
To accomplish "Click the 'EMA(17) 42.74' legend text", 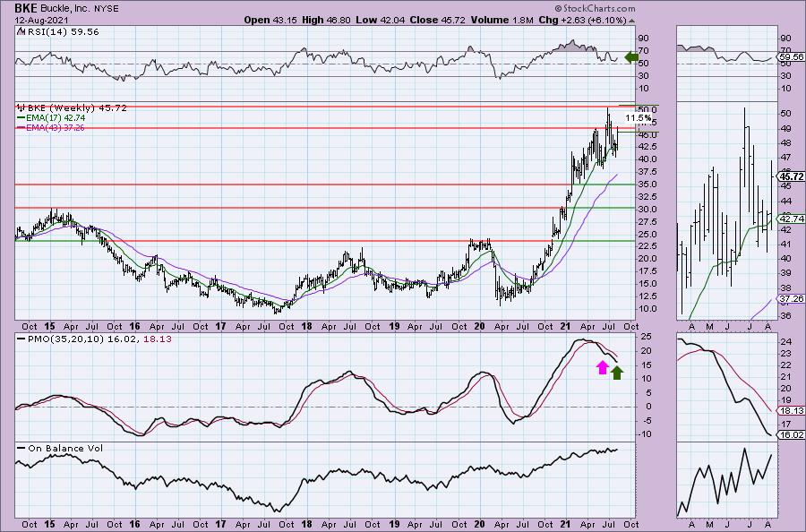I will [x=56, y=117].
